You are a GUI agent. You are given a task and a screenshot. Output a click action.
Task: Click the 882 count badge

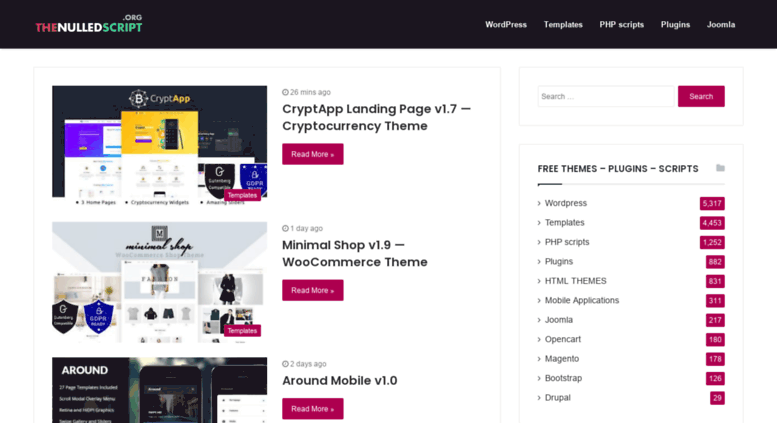[x=715, y=262]
